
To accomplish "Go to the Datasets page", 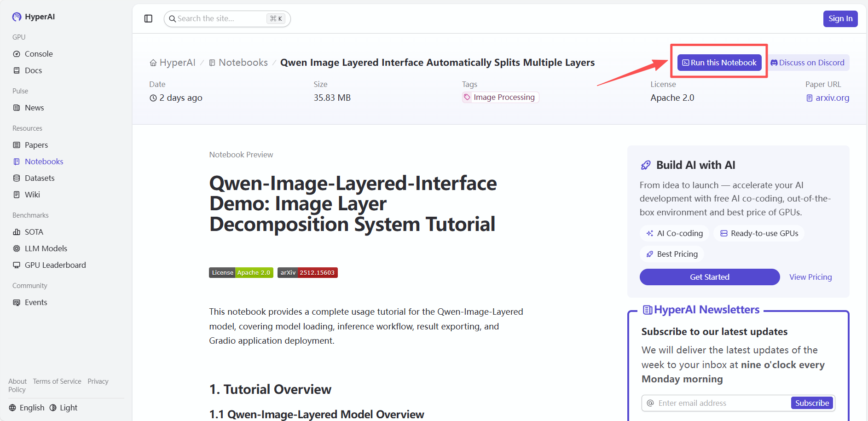I will (40, 178).
